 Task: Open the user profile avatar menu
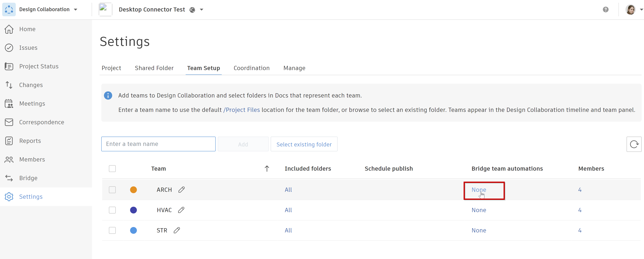pos(631,9)
